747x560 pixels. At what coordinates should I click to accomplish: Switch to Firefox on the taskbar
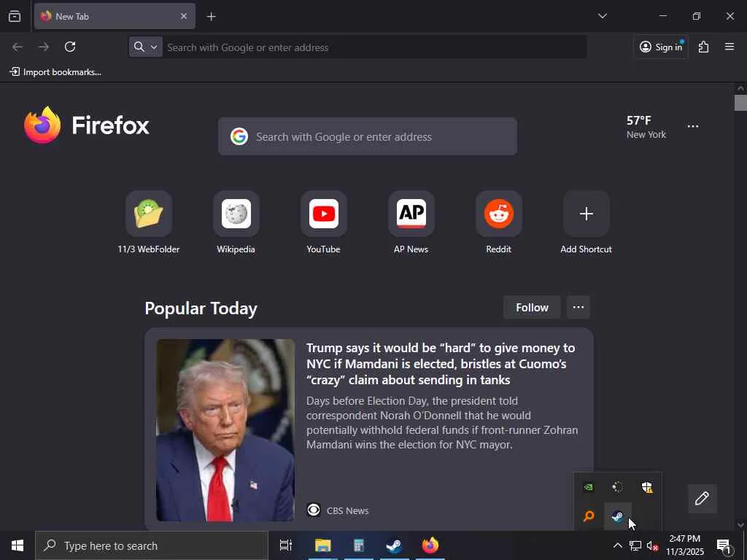430,545
